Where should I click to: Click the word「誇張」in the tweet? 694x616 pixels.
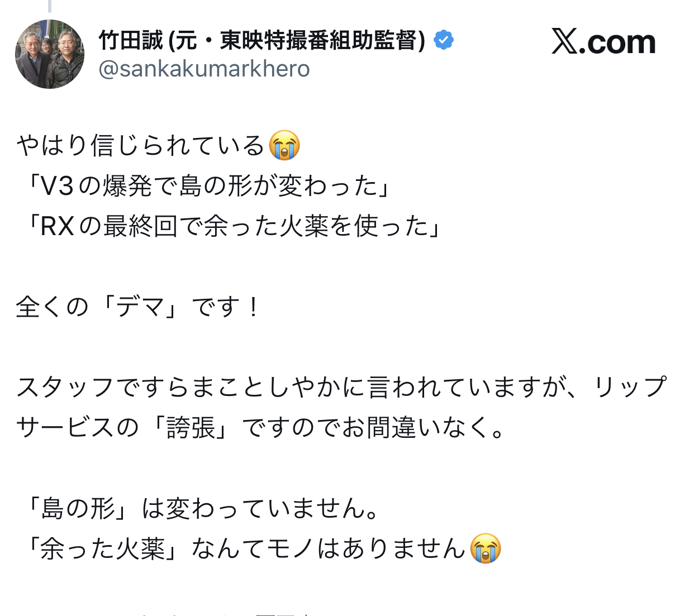click(190, 428)
